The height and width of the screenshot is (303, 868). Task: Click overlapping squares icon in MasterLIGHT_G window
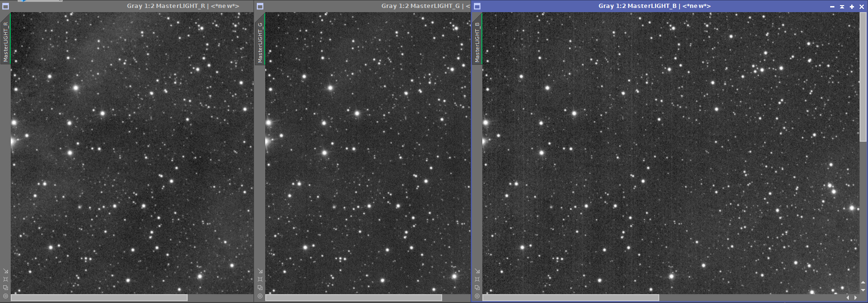[x=260, y=288]
